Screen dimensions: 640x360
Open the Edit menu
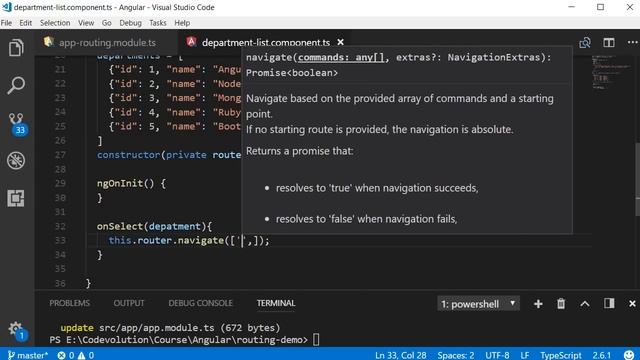[x=25, y=23]
